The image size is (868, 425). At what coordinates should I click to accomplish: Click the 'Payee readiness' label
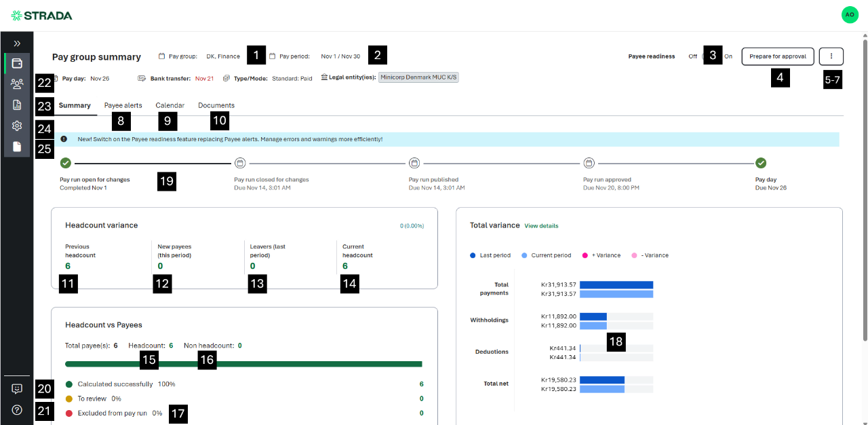[652, 56]
